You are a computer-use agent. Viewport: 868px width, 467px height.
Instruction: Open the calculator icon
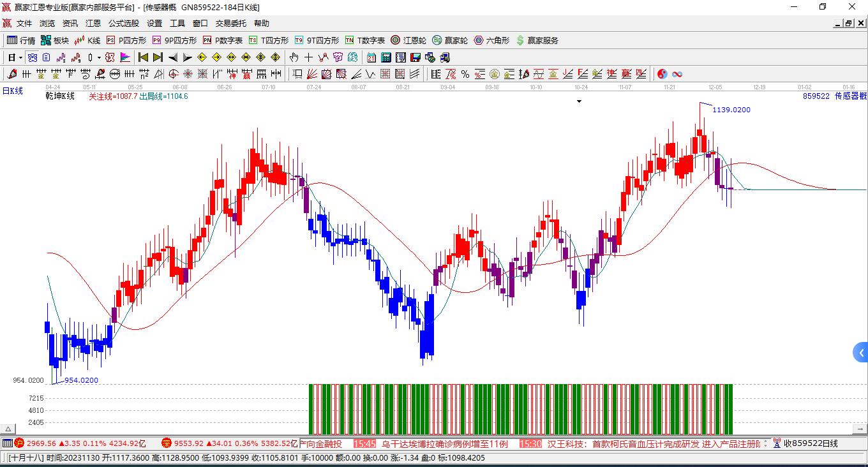click(385, 57)
